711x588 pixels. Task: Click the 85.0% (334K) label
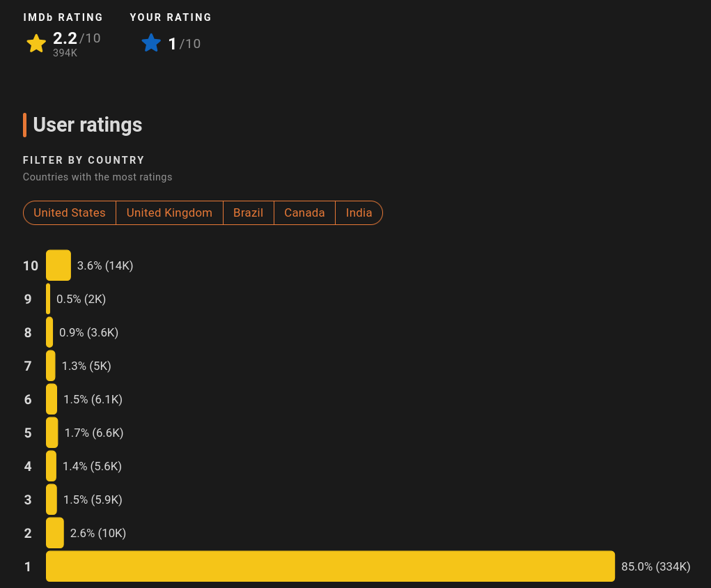point(655,566)
